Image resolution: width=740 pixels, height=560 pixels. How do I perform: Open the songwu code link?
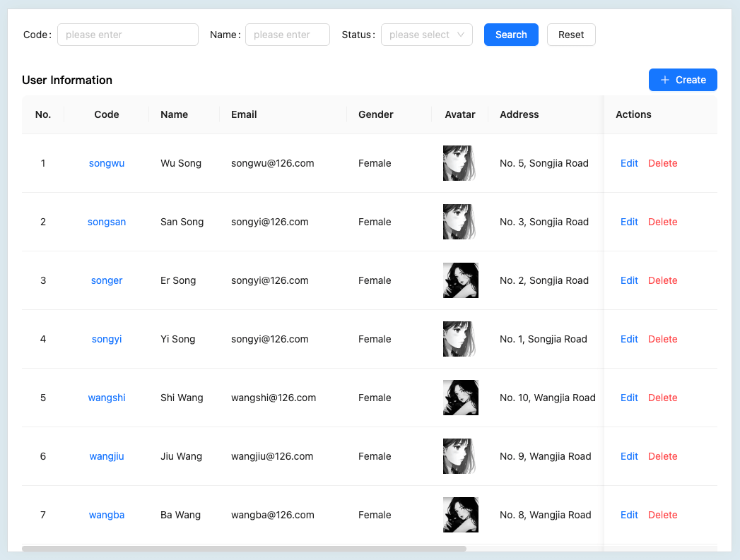point(107,163)
